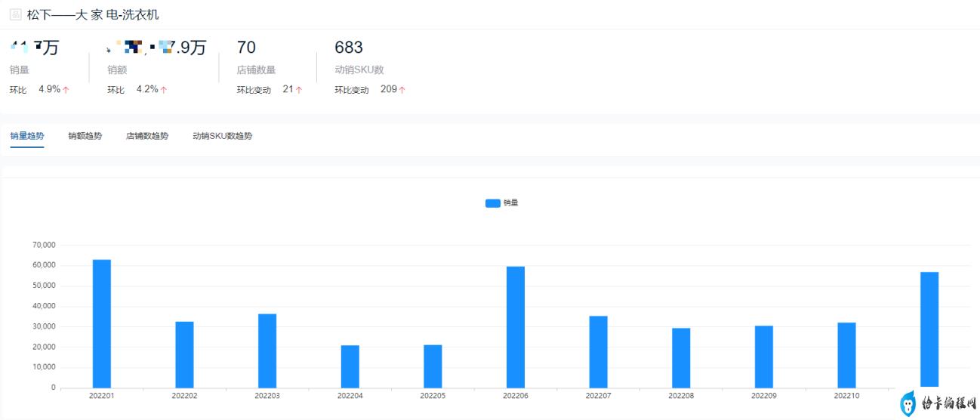Open the 店铺数趋势 tab

point(147,136)
